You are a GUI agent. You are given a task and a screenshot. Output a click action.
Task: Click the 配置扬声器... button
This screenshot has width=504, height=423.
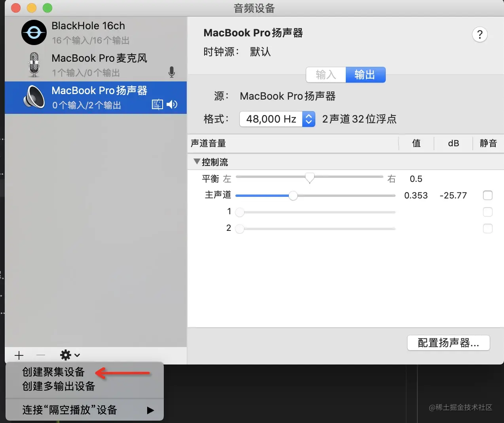click(449, 343)
